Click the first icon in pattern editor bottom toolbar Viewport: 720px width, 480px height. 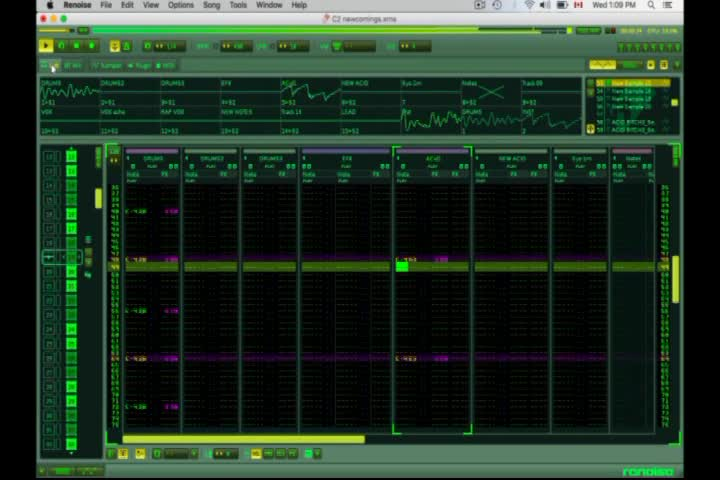[112, 454]
